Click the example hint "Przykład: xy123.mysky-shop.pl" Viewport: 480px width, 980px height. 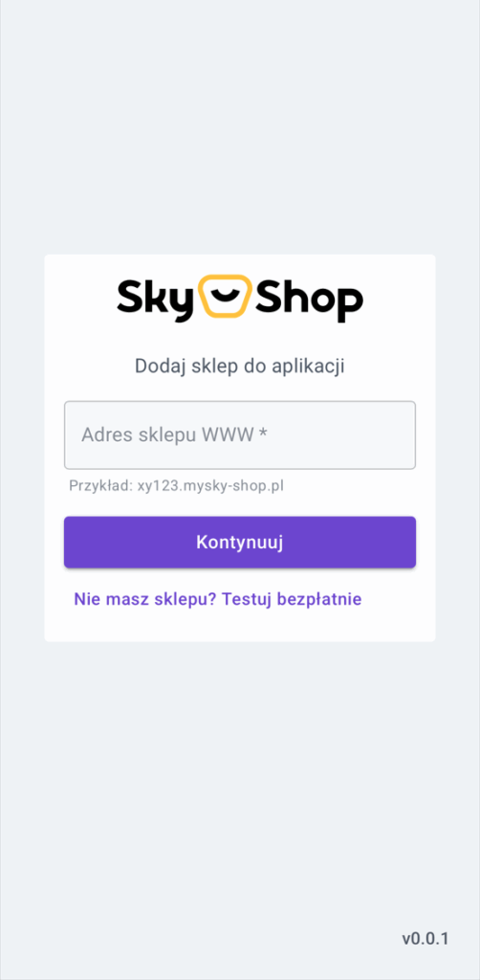[x=177, y=485]
